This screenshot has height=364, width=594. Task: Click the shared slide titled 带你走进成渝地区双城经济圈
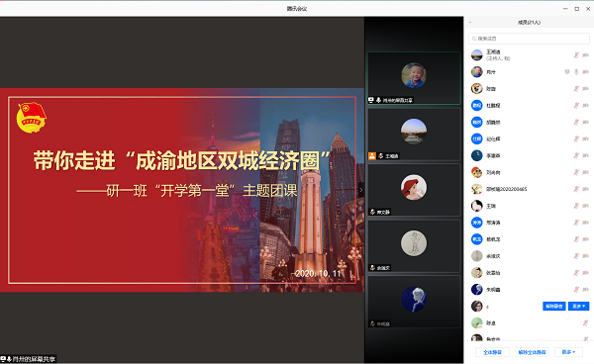click(x=182, y=190)
